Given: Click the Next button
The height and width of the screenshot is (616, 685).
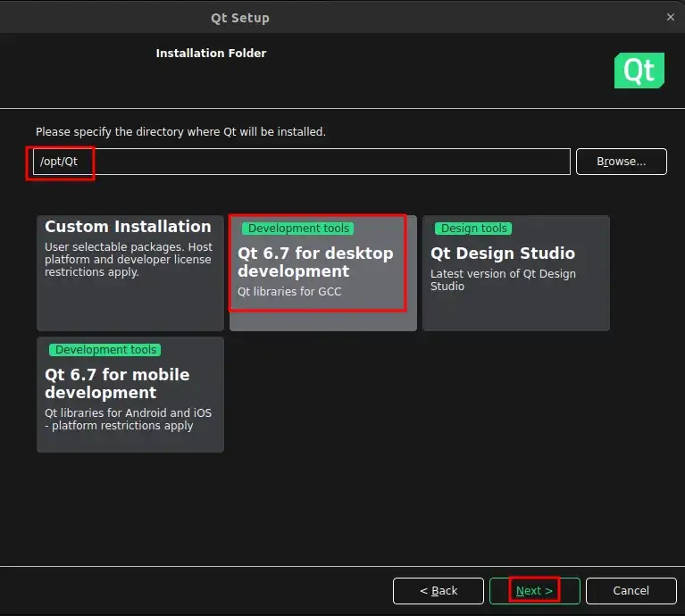Looking at the screenshot, I should [534, 591].
